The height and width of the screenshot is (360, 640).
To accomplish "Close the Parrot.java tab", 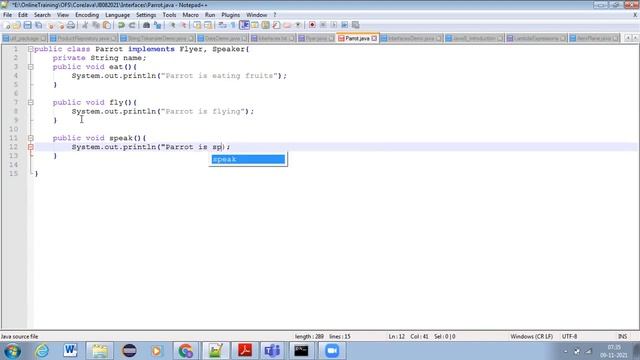I will (x=374, y=38).
